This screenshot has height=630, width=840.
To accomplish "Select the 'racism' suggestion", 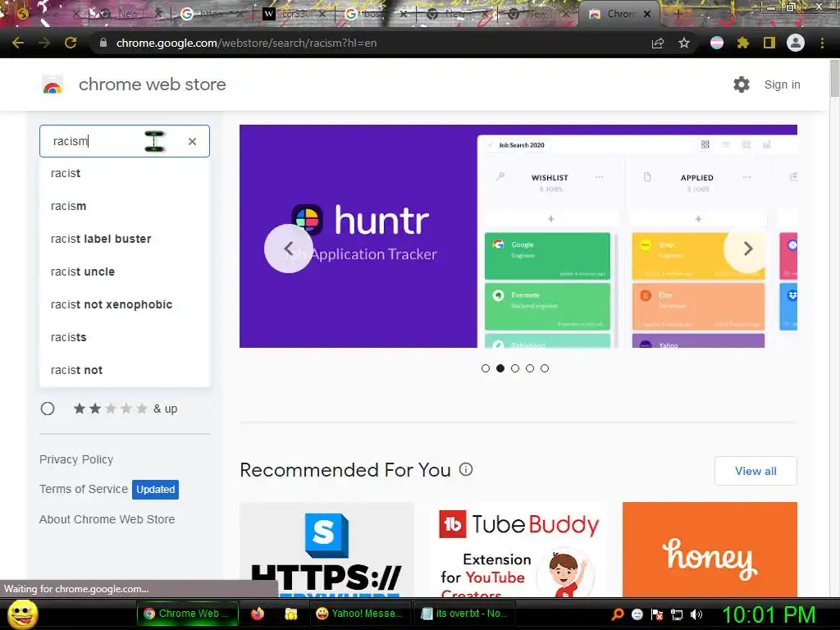I will [x=125, y=206].
